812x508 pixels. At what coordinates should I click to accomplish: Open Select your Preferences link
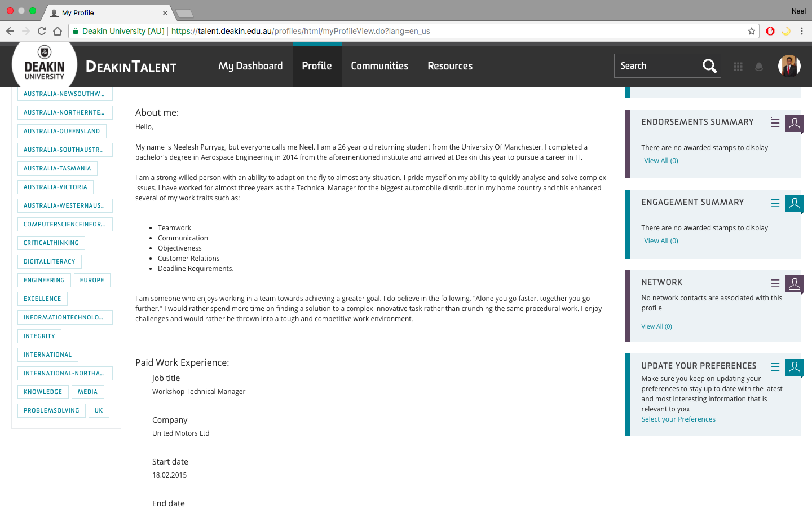point(678,419)
